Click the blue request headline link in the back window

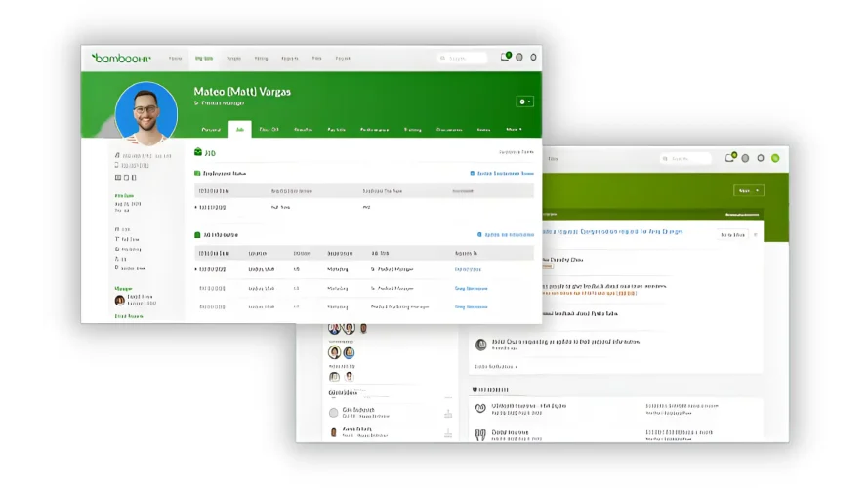point(613,232)
